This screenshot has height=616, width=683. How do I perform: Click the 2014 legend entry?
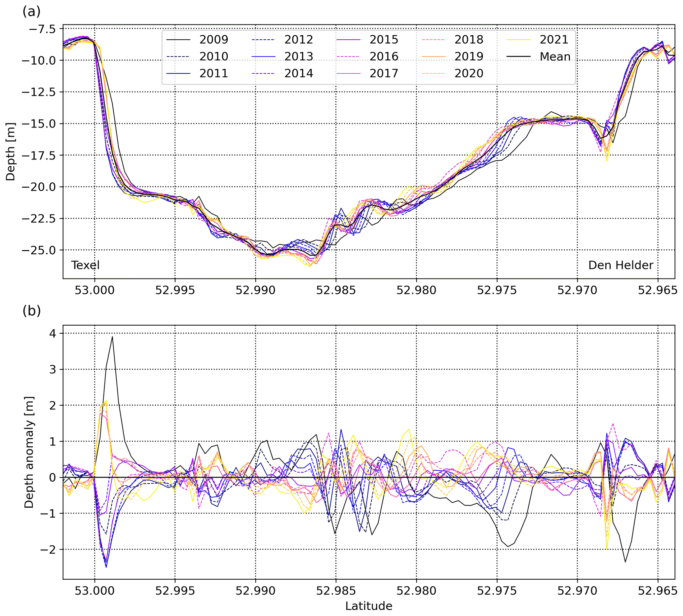[298, 73]
